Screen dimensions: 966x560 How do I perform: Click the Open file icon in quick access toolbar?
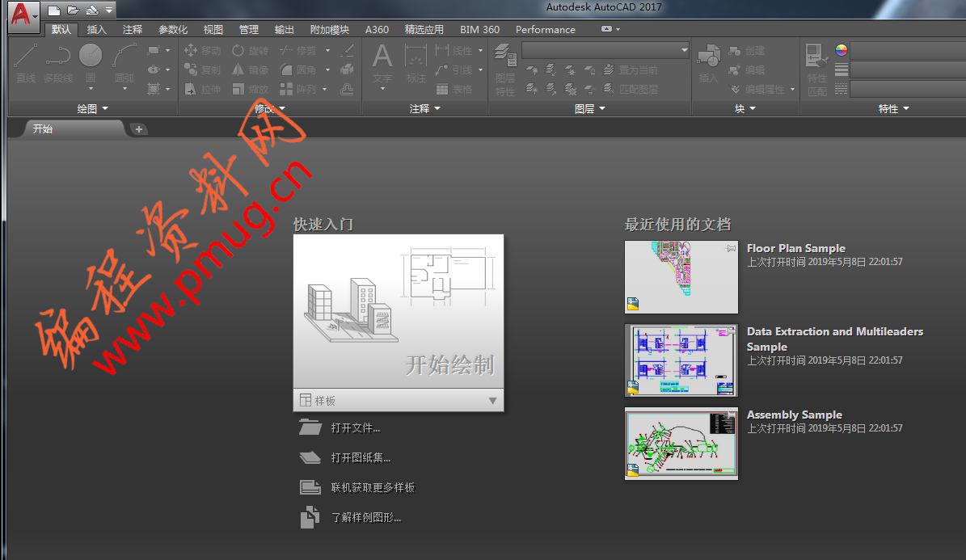tap(74, 11)
